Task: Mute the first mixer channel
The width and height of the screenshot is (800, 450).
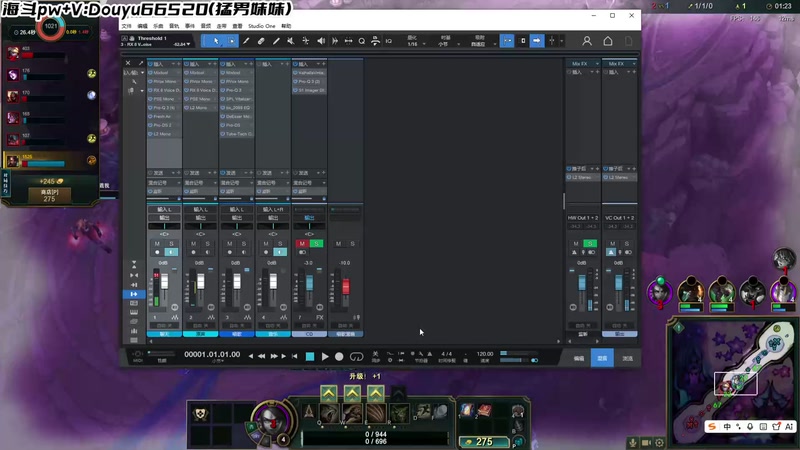Action: [x=157, y=243]
